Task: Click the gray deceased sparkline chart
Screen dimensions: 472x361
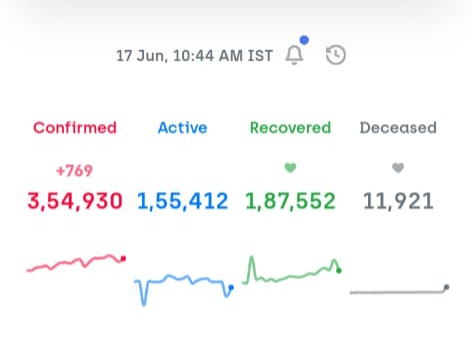Action: tap(399, 289)
